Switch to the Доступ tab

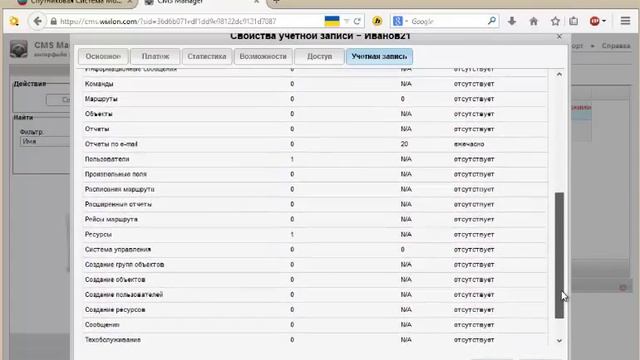319,56
